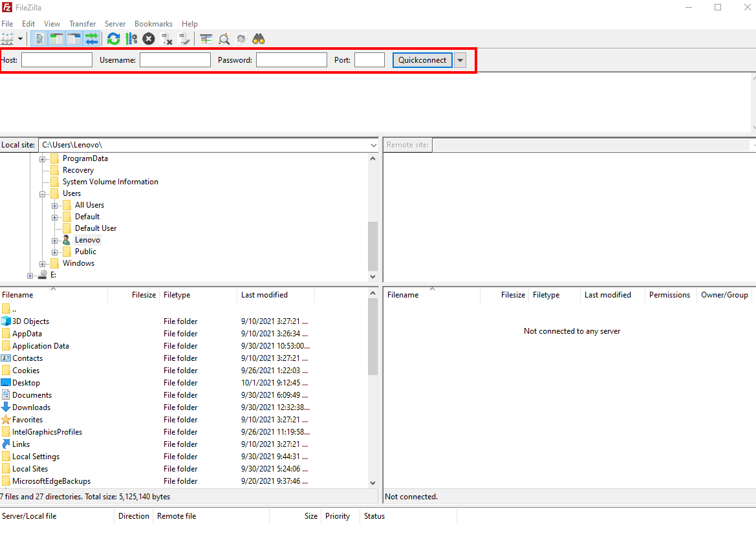Viewport: 756px width, 542px height.
Task: Click the local tree vertical scrollbar thumb
Action: [373, 246]
